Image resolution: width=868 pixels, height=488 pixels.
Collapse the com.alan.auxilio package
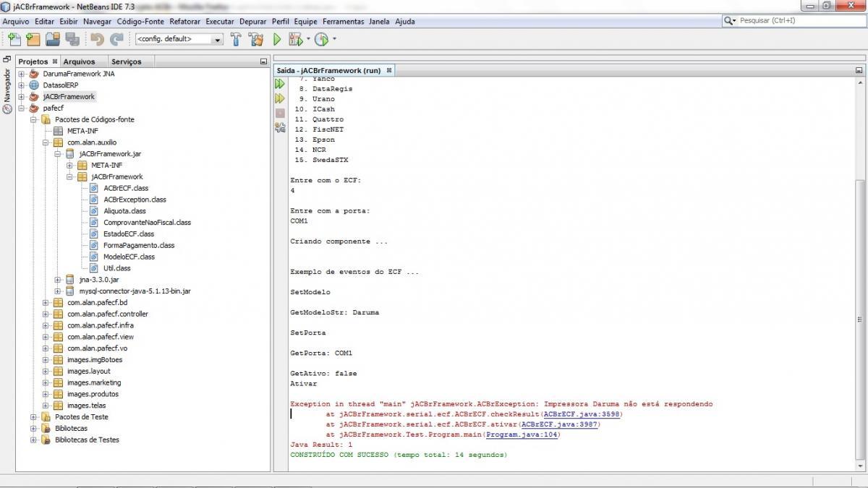pos(46,142)
